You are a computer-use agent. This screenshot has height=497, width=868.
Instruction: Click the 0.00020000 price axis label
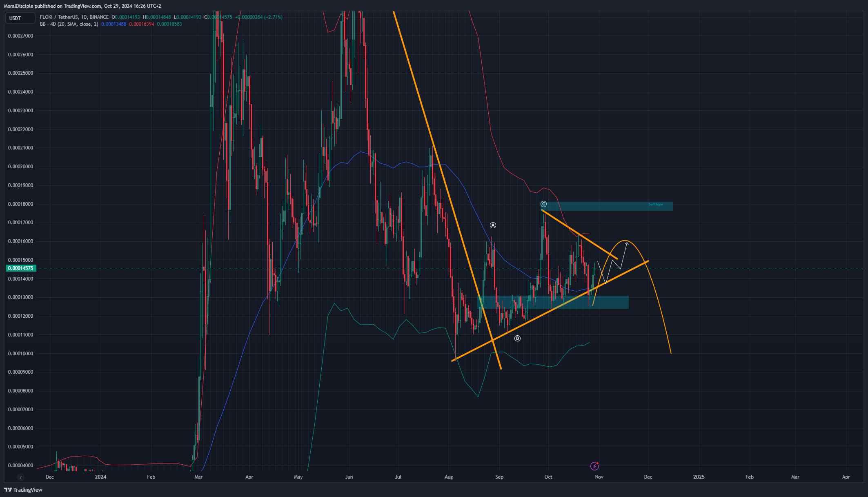point(21,167)
